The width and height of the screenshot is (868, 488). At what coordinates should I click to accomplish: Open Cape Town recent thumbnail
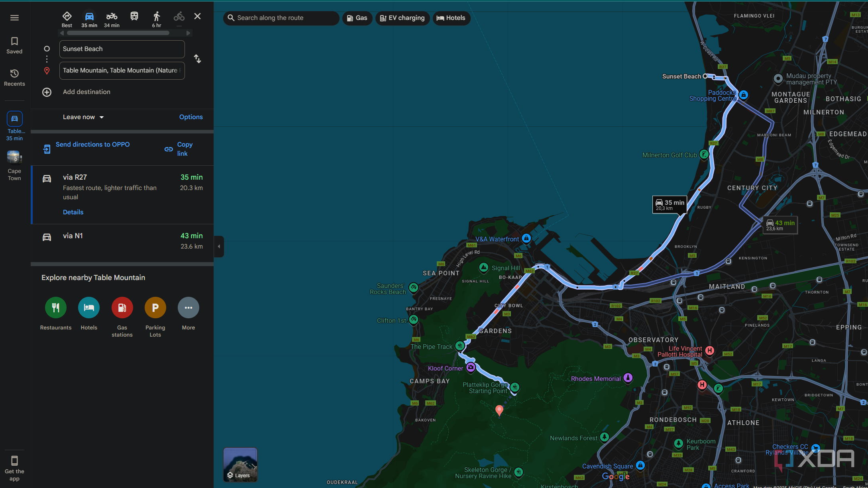14,166
